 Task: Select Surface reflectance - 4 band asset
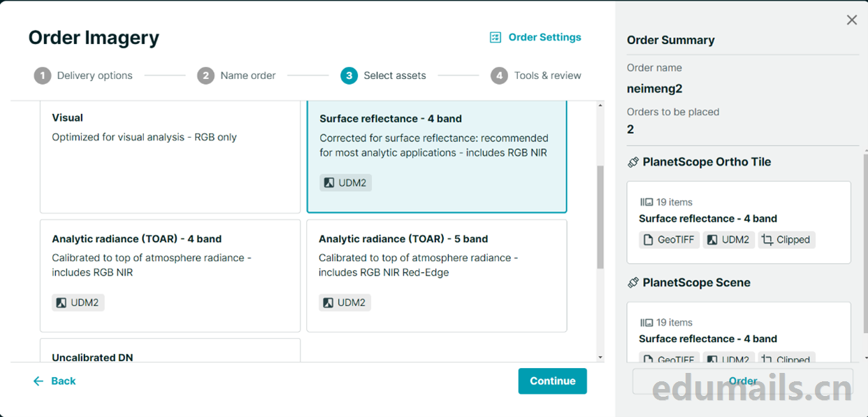pyautogui.click(x=436, y=157)
